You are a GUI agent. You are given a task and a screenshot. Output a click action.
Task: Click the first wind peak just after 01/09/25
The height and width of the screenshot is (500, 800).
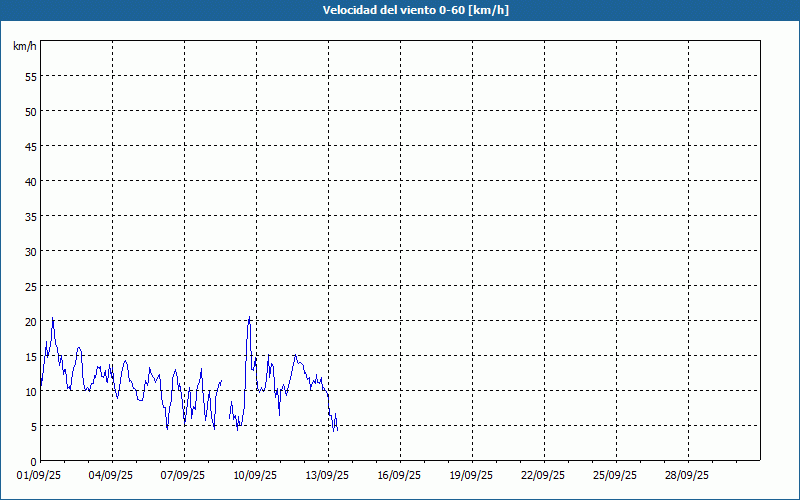(x=53, y=318)
